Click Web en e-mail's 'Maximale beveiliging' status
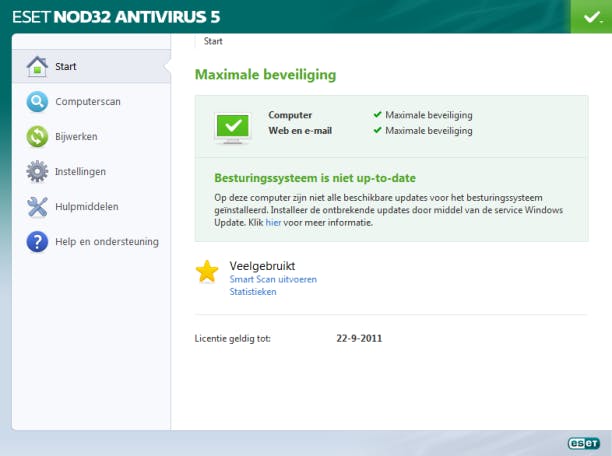Screen dimensions: 612x456 click(429, 131)
